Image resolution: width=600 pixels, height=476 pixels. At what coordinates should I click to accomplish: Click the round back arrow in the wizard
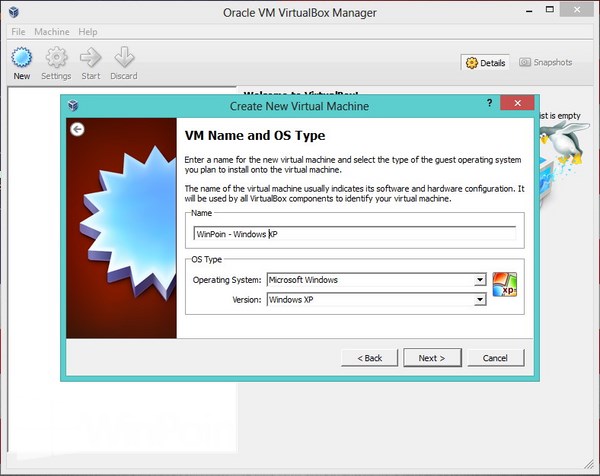(77, 129)
